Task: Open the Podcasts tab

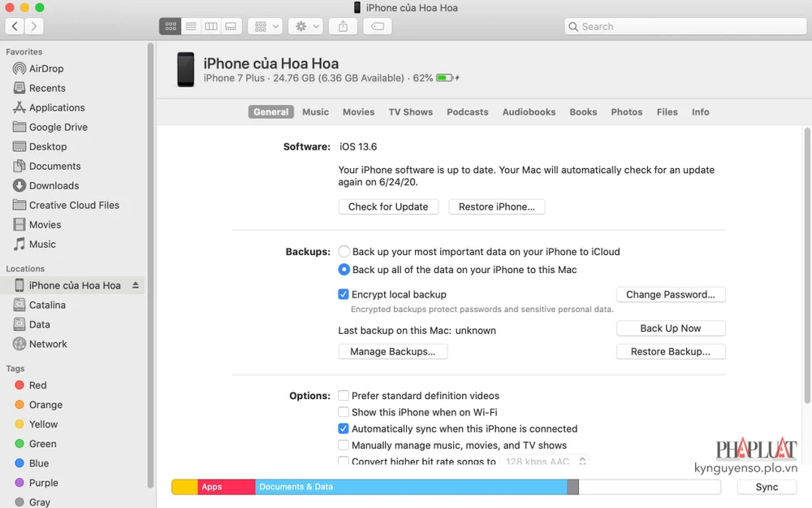Action: (467, 112)
